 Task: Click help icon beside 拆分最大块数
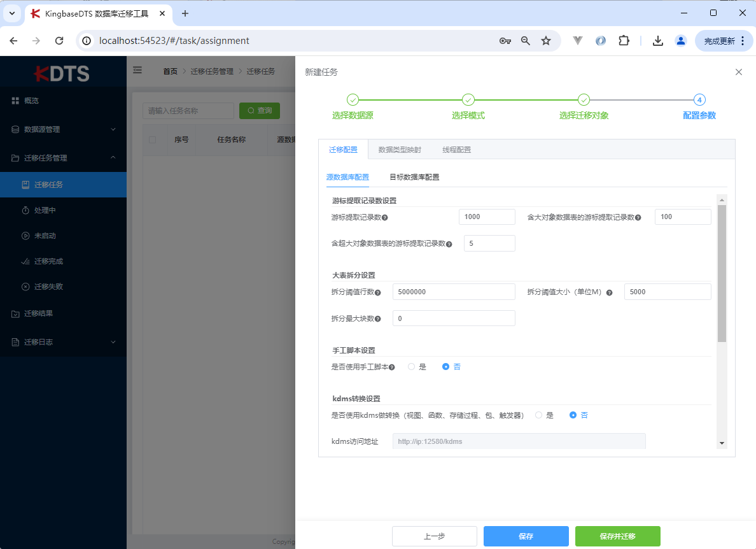(x=378, y=319)
